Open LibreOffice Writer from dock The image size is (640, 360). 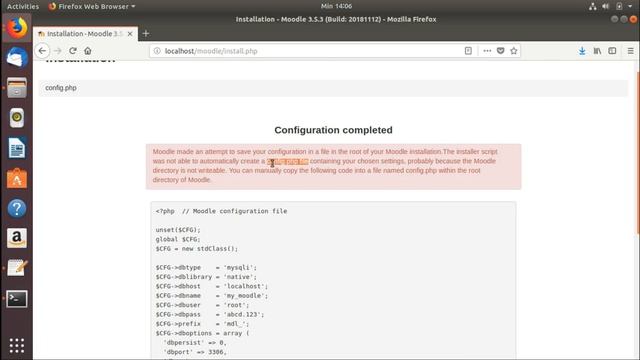(x=17, y=148)
